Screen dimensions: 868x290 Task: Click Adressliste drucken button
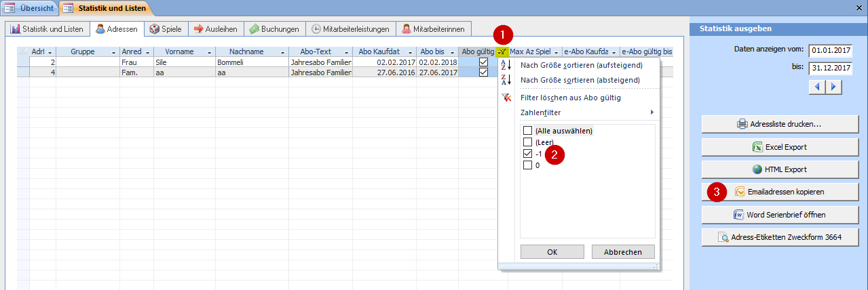(x=779, y=125)
